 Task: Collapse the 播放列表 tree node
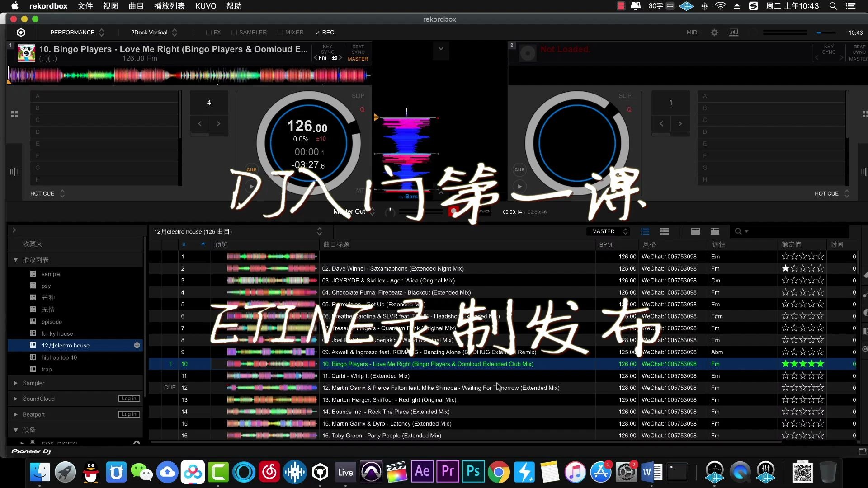[16, 260]
